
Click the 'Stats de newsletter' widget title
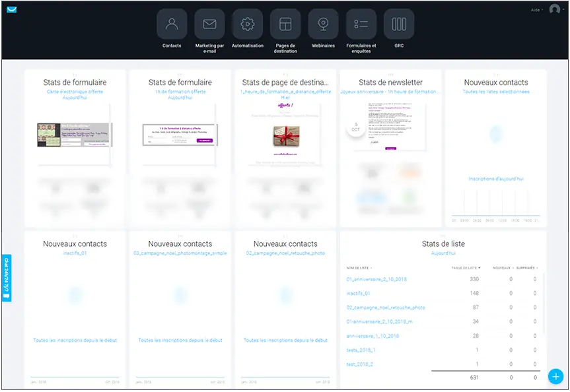(x=390, y=82)
